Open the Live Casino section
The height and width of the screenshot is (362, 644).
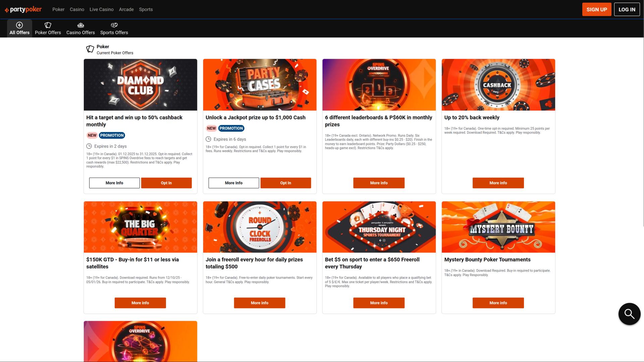tap(101, 9)
